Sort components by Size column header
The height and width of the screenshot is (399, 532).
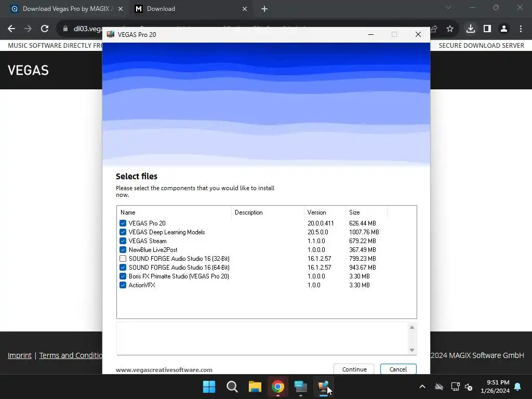coord(366,212)
